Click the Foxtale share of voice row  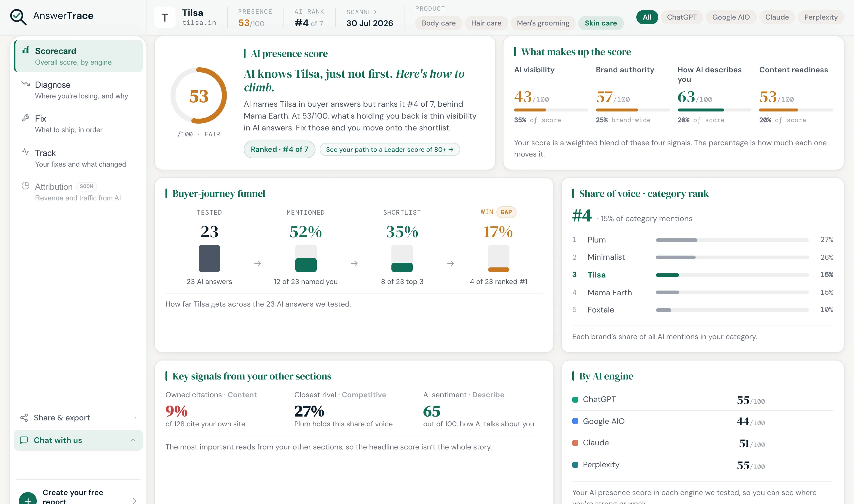pos(702,310)
